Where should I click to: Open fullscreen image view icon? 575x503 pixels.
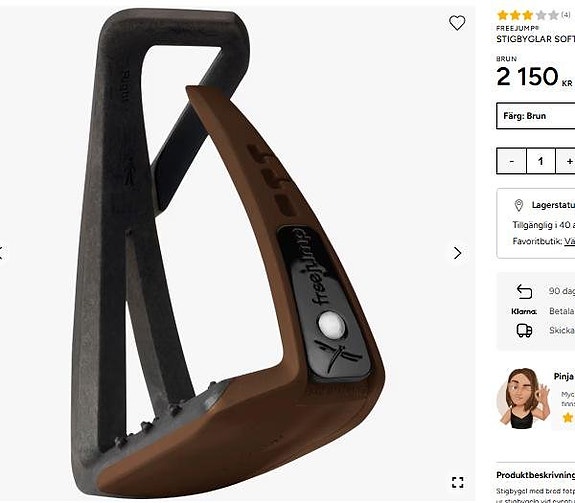(457, 482)
